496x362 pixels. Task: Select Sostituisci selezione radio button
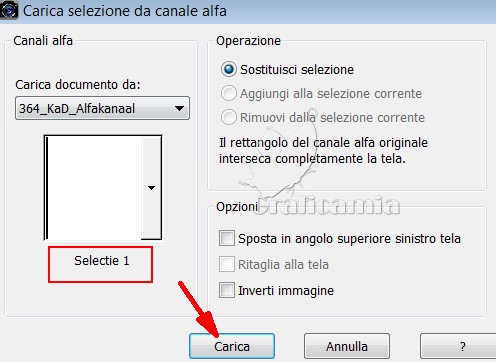pos(229,69)
